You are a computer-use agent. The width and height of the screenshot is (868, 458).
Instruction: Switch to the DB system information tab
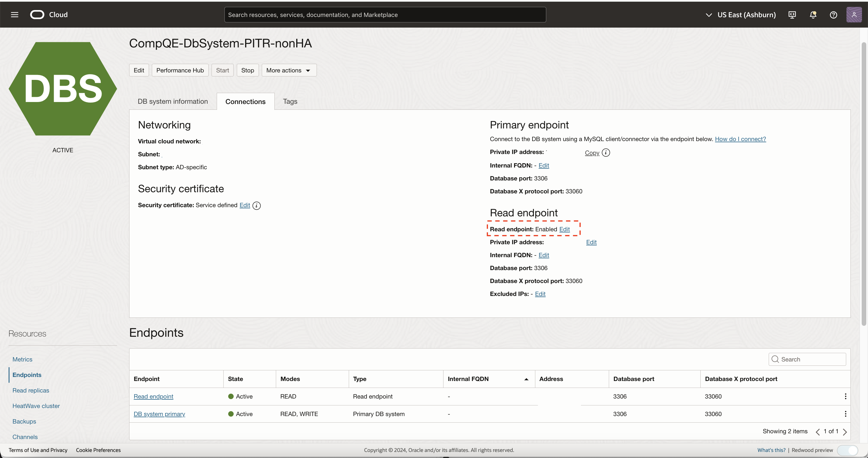[x=173, y=101]
